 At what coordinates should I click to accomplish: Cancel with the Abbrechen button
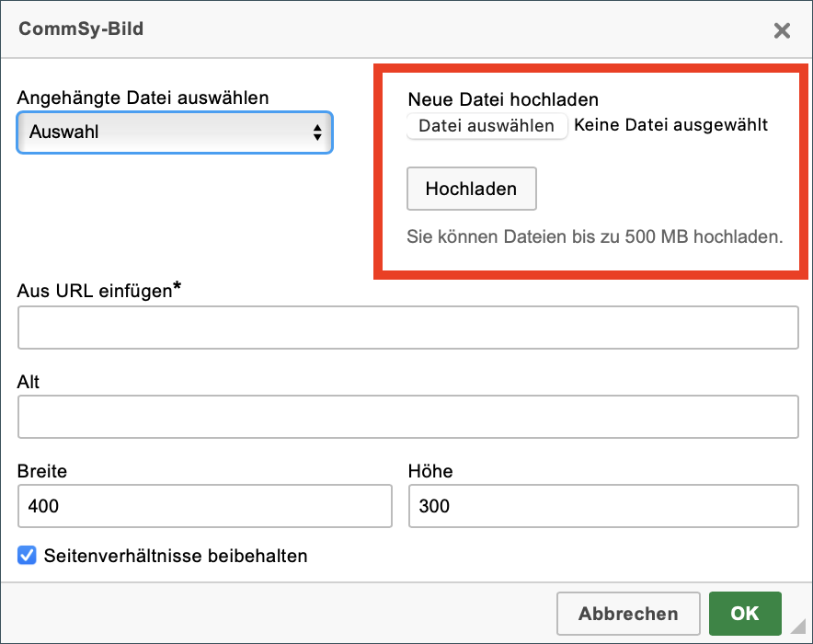pyautogui.click(x=628, y=614)
